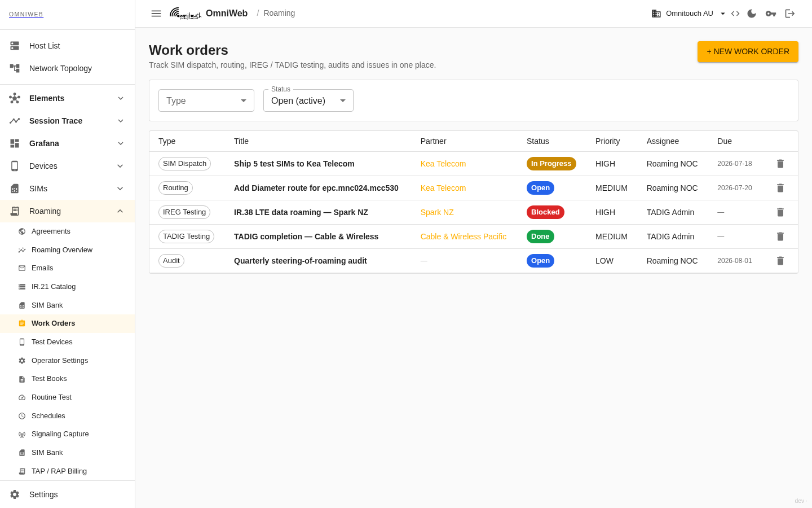Viewport: 812px width, 508px height.
Task: Click the Omnitouch logo in header
Action: click(186, 14)
